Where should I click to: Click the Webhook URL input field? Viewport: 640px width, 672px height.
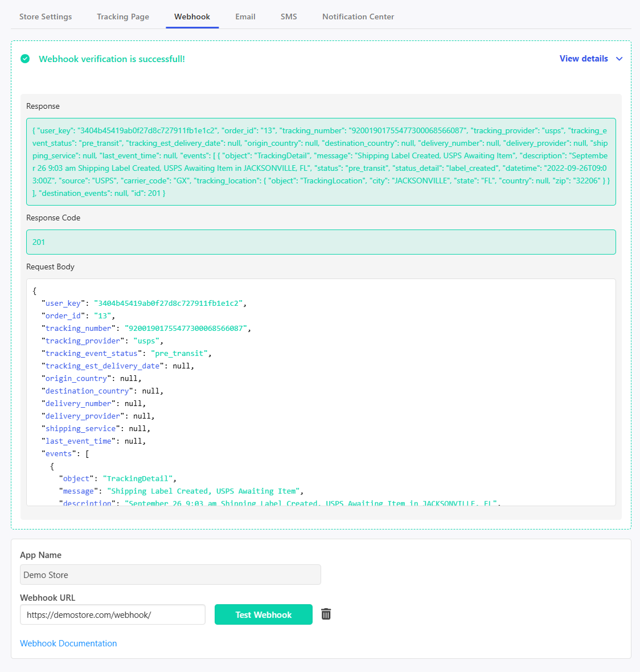tap(113, 614)
